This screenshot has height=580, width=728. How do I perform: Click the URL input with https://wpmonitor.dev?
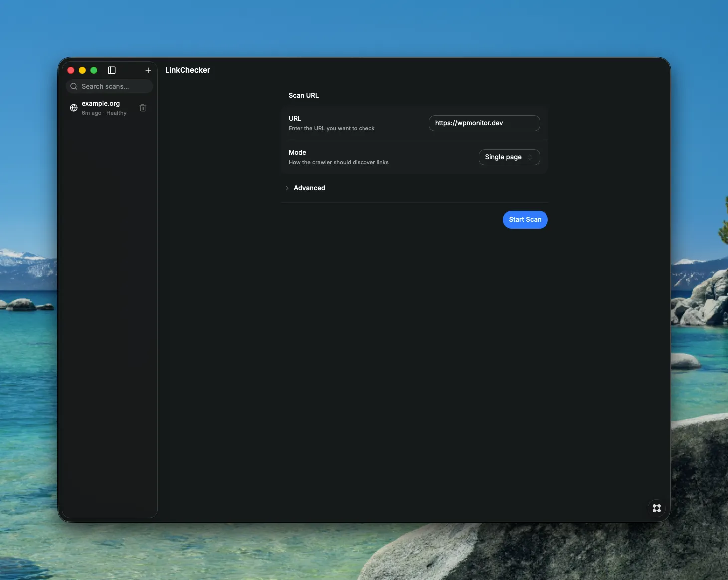pyautogui.click(x=484, y=123)
